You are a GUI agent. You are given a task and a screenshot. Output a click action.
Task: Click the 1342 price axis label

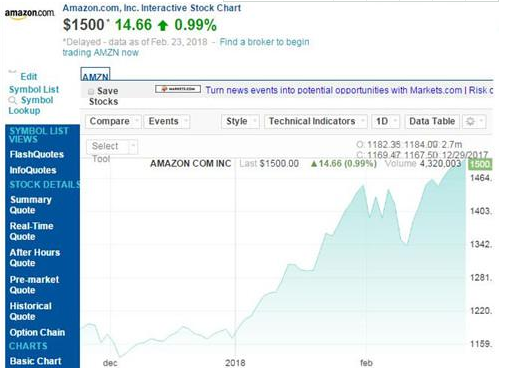481,245
